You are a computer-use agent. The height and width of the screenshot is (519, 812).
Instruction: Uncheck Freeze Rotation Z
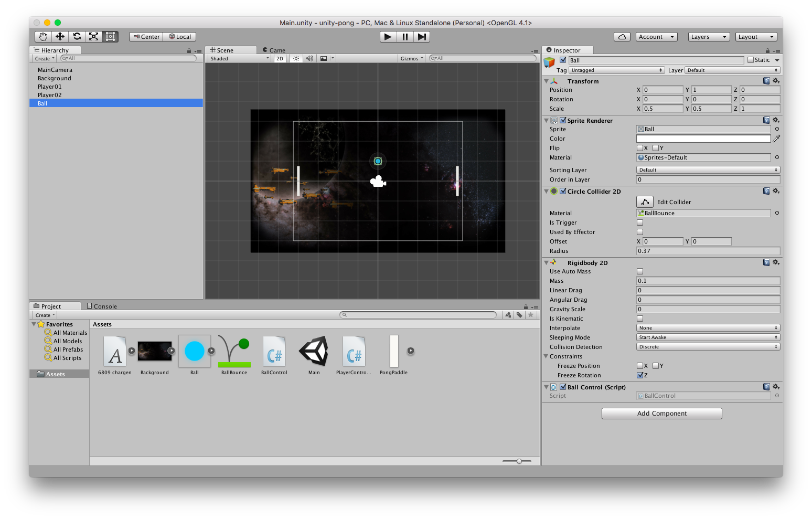[x=640, y=375]
